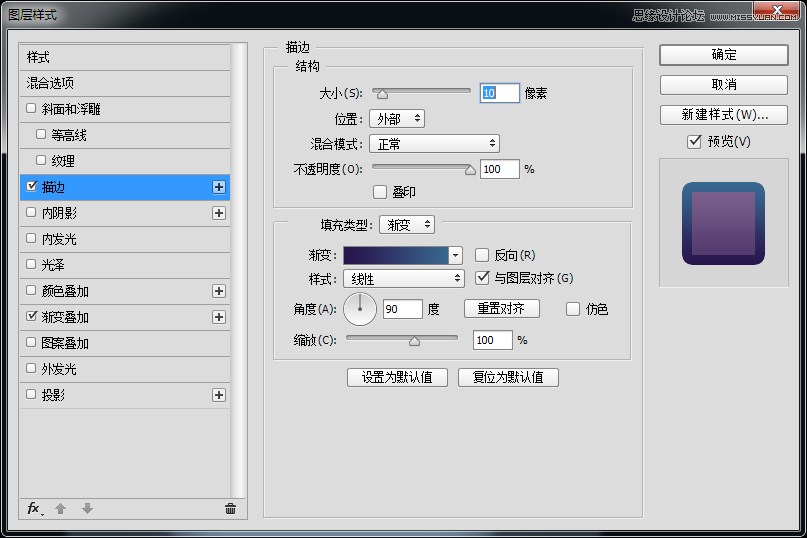
Task: Toggle the 预览(V) checkbox
Action: [694, 142]
